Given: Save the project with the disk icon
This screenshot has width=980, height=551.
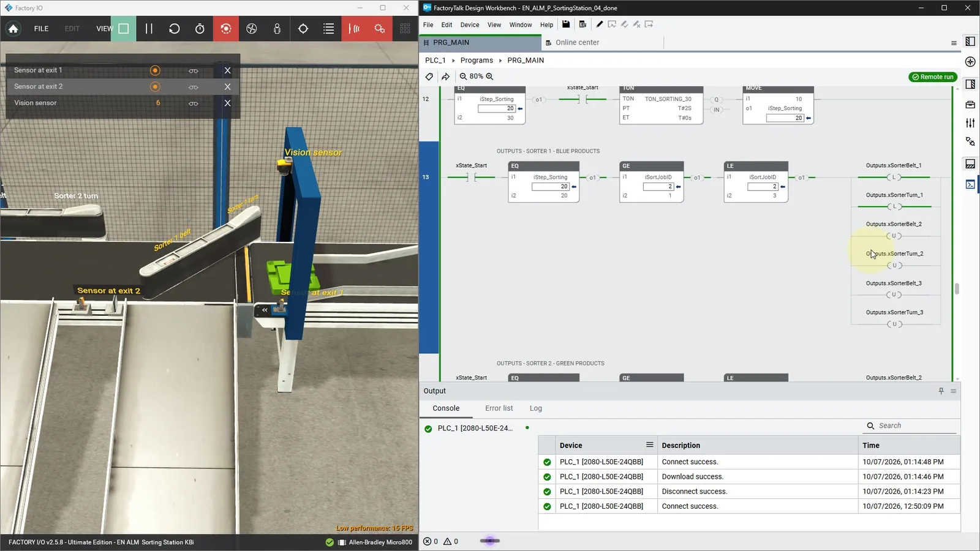Looking at the screenshot, I should pyautogui.click(x=566, y=24).
